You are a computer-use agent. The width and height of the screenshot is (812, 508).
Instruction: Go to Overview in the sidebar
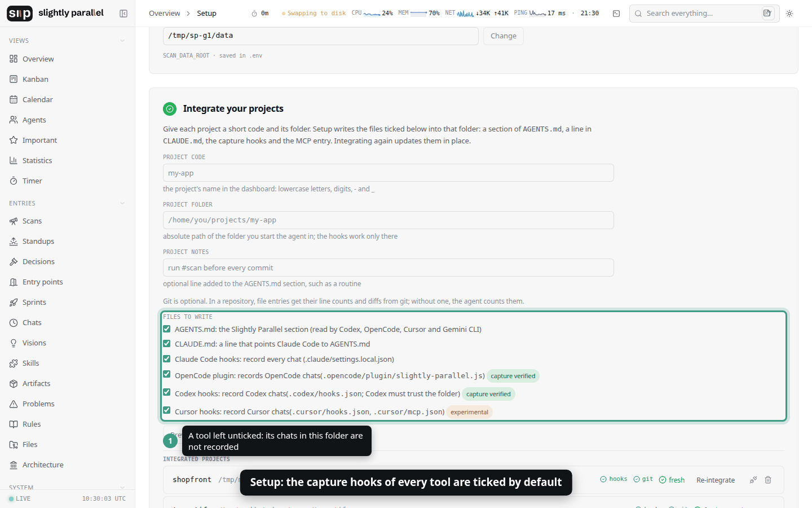[68, 59]
